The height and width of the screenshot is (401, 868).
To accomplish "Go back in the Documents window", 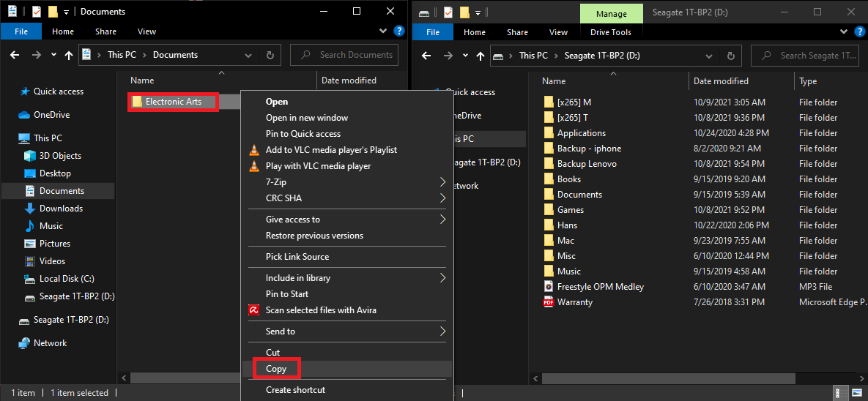I will coord(15,55).
